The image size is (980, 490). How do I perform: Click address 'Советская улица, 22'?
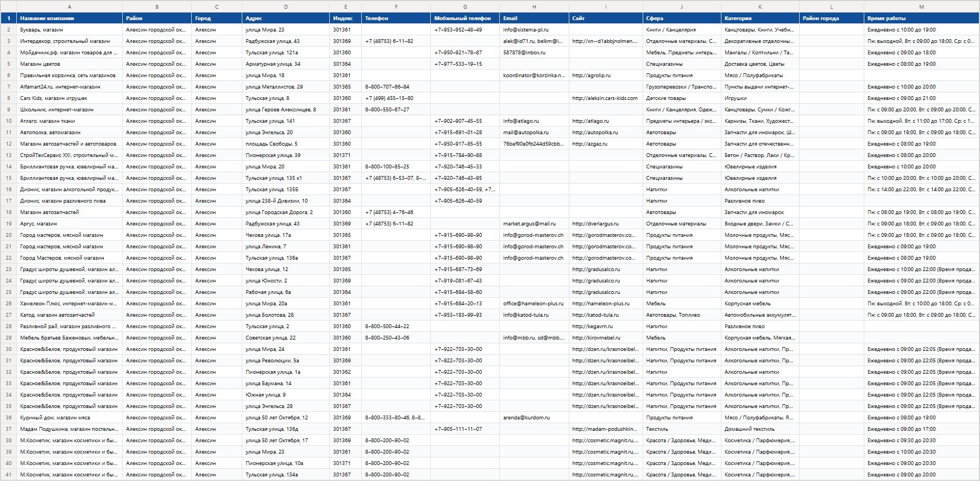click(x=286, y=338)
